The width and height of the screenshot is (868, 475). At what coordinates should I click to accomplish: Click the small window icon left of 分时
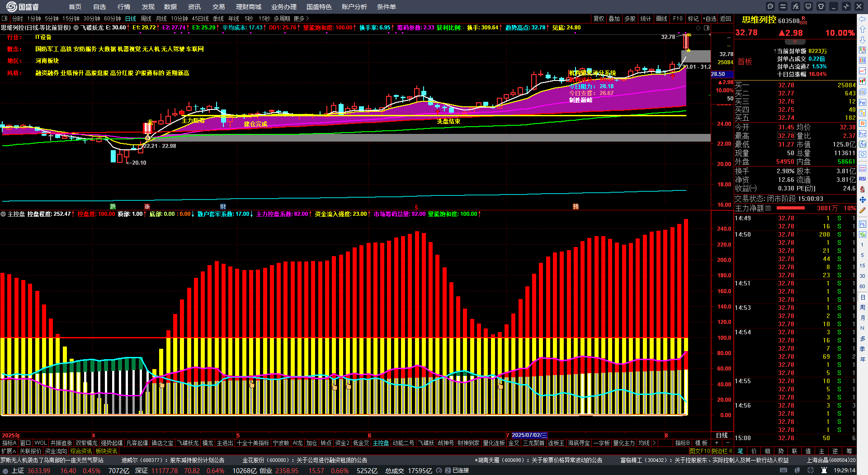click(x=5, y=19)
